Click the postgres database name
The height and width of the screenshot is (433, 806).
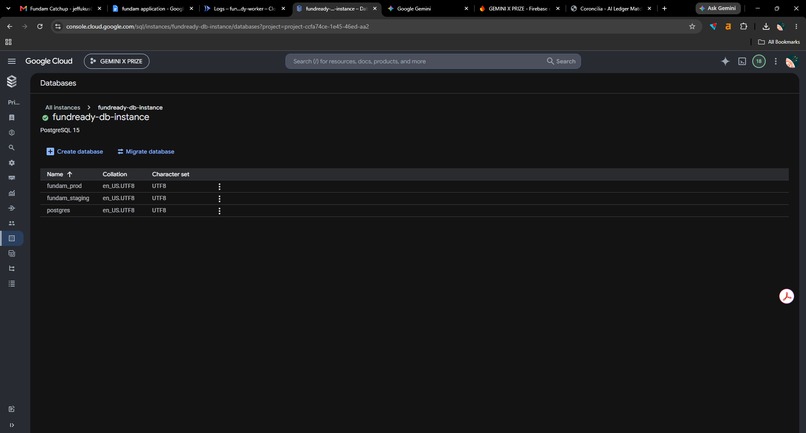58,210
